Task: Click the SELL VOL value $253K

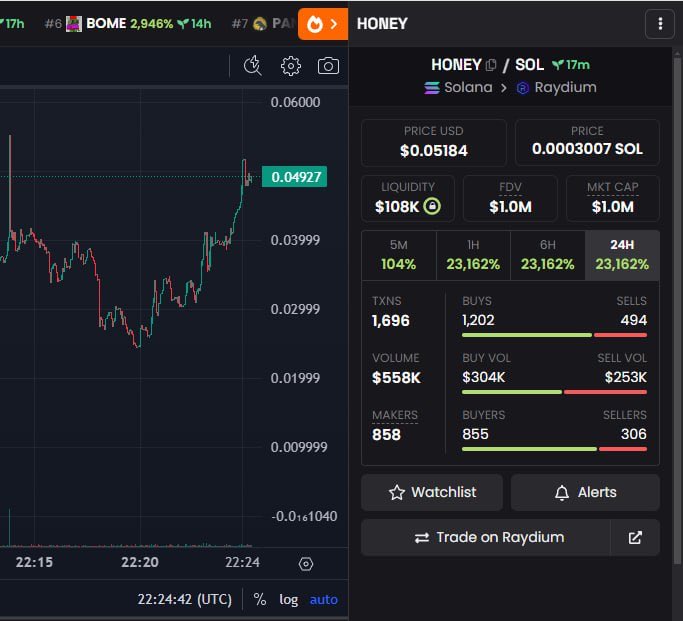Action: coord(626,377)
